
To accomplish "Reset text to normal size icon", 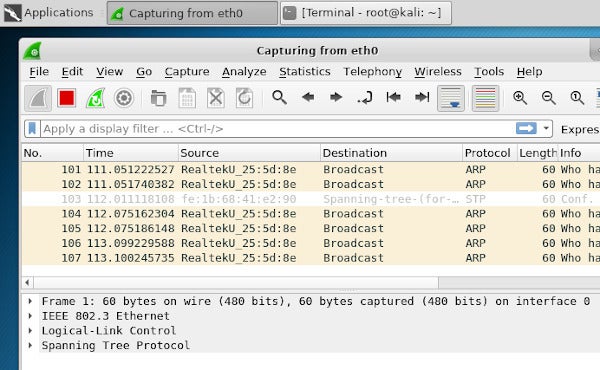I will (577, 98).
